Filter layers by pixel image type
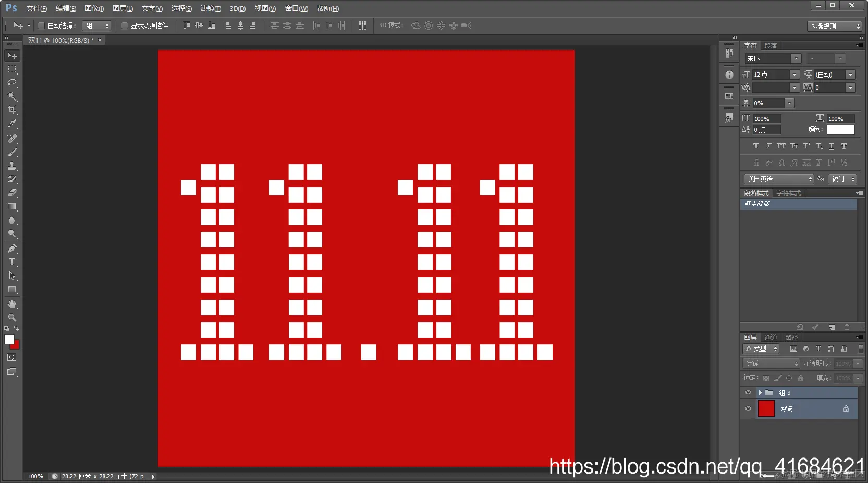The image size is (868, 483). pyautogui.click(x=793, y=349)
